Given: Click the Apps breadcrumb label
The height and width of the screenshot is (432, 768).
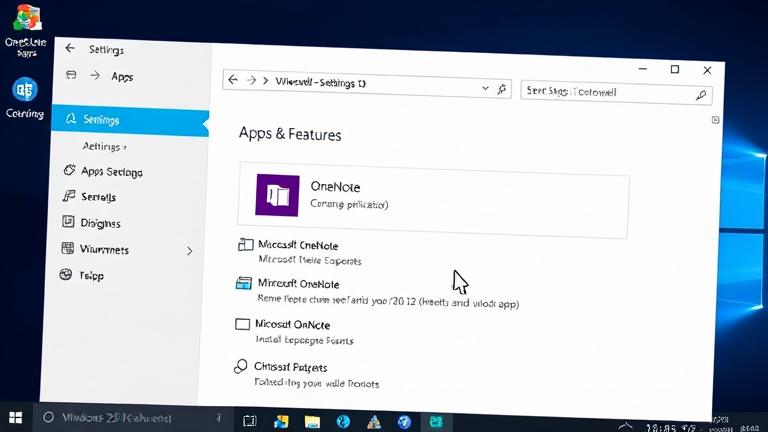Looking at the screenshot, I should click(122, 77).
